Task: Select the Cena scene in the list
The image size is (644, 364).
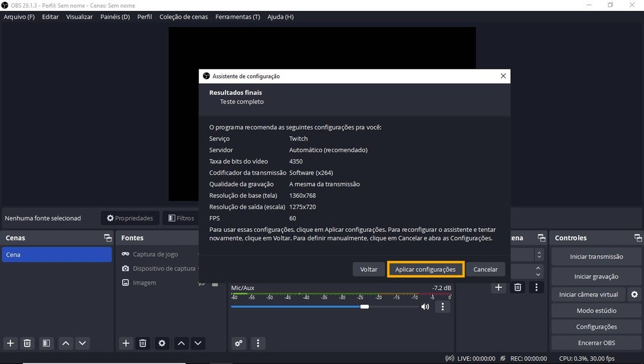Action: (x=57, y=254)
